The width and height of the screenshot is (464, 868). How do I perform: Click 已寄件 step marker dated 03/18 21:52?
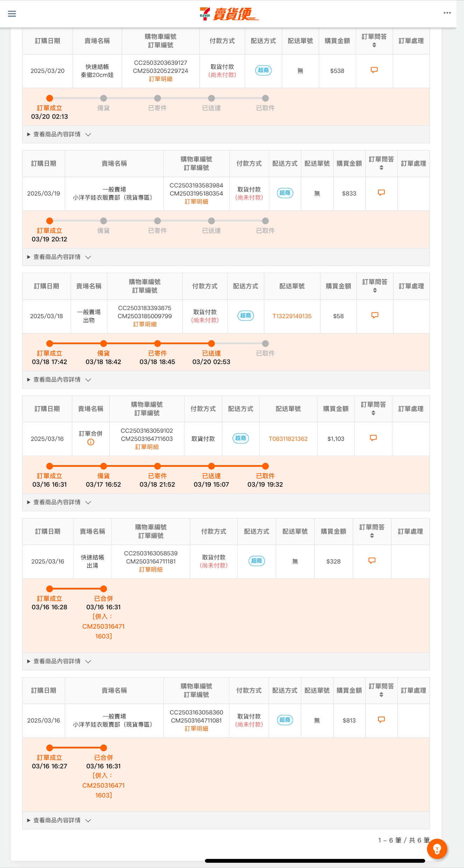pos(158,466)
